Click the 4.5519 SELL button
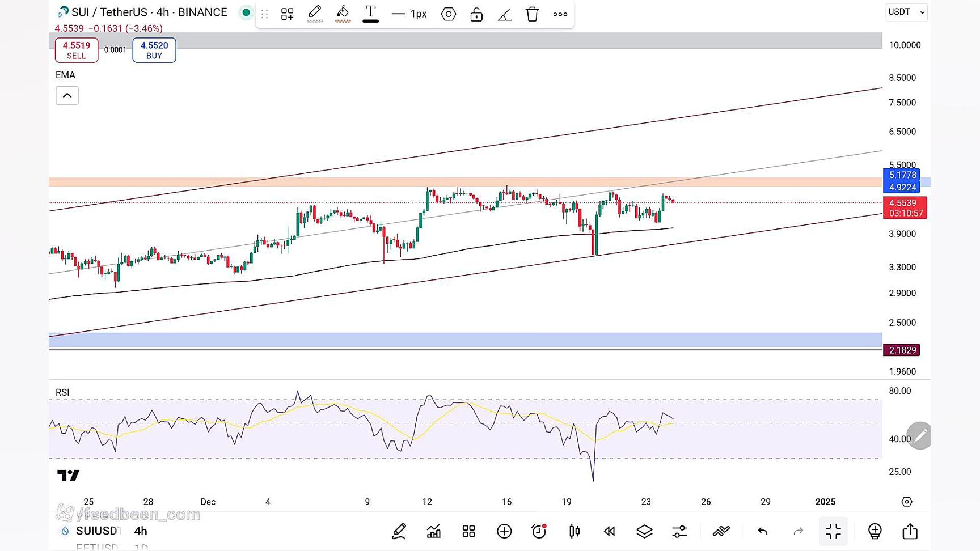The height and width of the screenshot is (551, 980). 77,50
